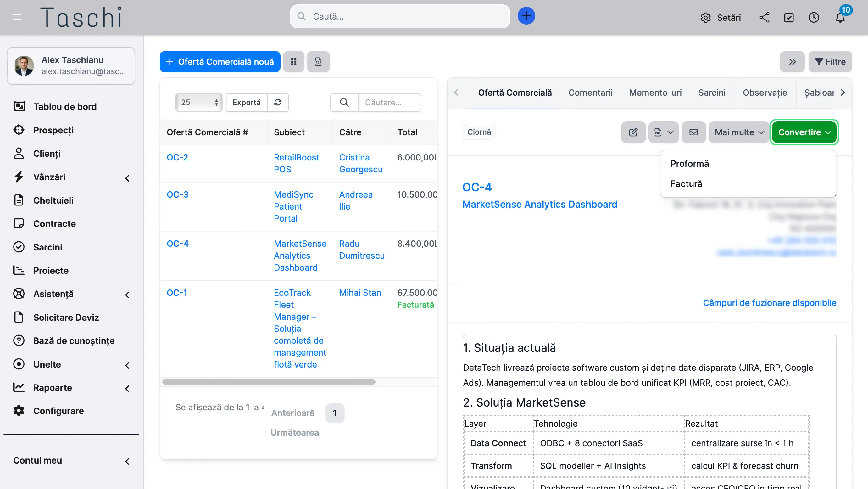This screenshot has width=868, height=489.
Task: Click the blue quick-create plus button
Action: tap(526, 16)
